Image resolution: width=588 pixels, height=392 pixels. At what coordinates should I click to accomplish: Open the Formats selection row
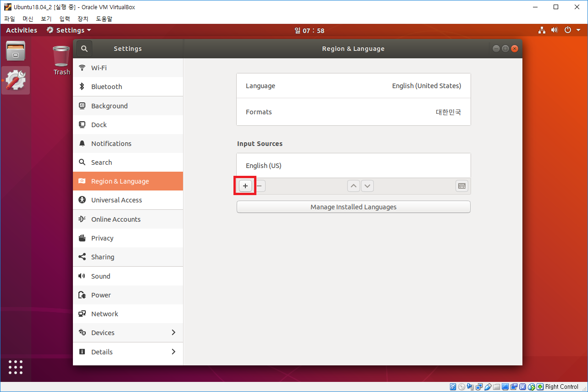[354, 112]
